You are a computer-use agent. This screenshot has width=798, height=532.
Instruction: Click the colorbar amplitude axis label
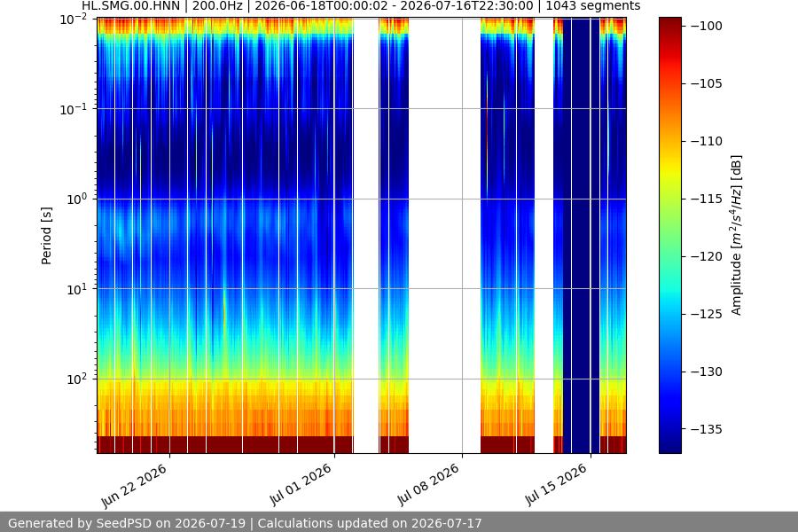(737, 236)
